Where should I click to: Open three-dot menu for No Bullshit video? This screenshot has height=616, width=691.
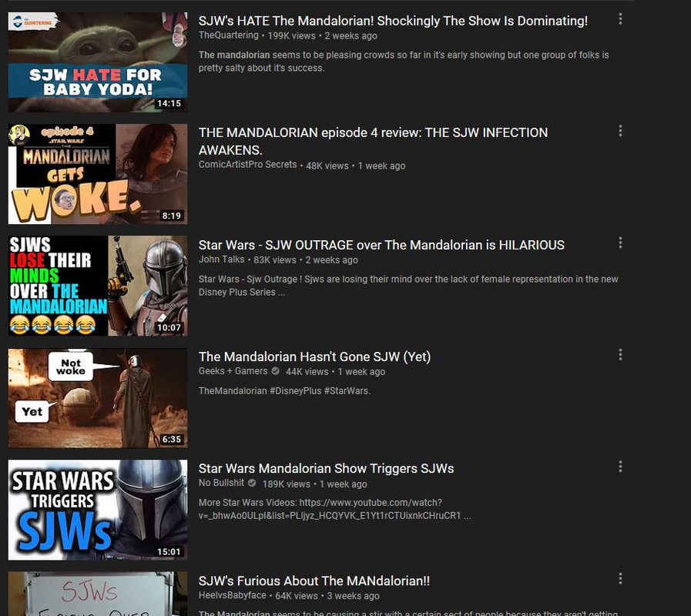point(620,467)
